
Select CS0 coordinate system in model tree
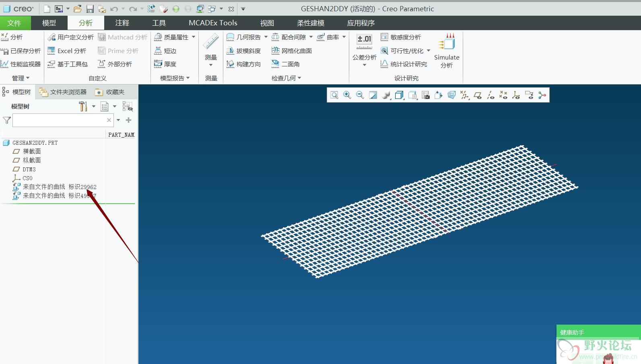coord(23,178)
